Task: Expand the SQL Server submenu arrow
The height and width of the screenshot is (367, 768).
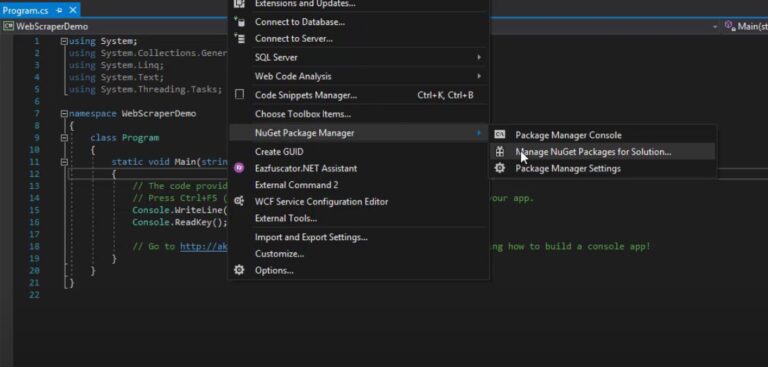Action: coord(479,57)
